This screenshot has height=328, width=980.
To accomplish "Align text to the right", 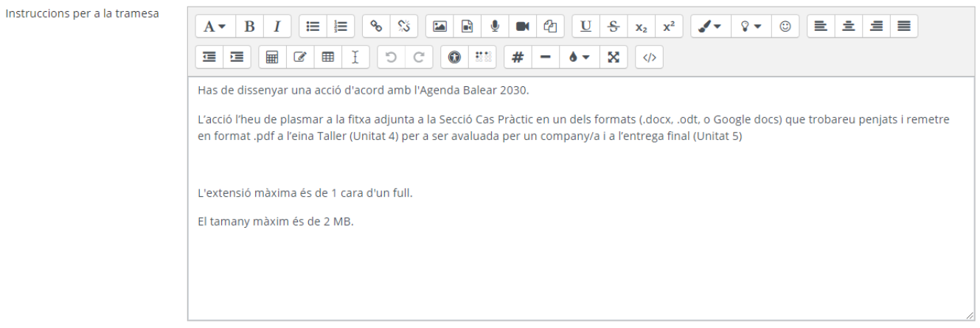I will (875, 27).
